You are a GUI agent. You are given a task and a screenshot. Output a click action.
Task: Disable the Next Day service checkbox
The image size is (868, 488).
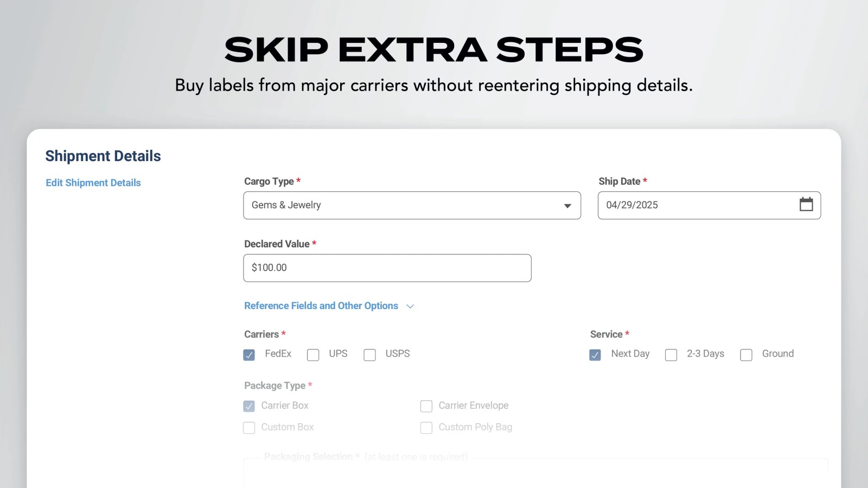click(x=595, y=355)
